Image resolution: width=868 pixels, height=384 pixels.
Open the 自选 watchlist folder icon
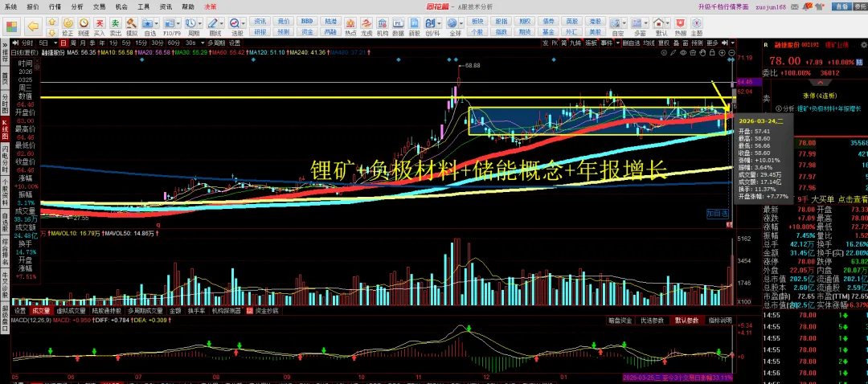pos(148,23)
